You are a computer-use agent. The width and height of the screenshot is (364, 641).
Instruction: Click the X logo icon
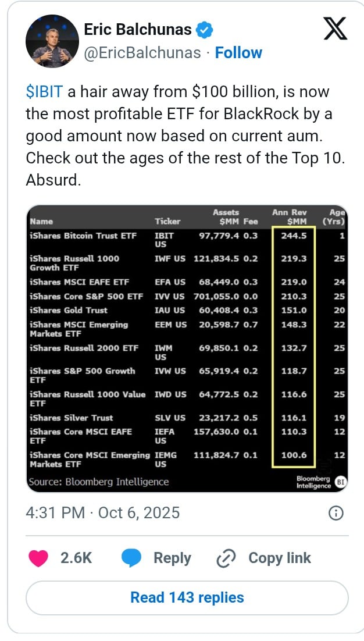[334, 27]
